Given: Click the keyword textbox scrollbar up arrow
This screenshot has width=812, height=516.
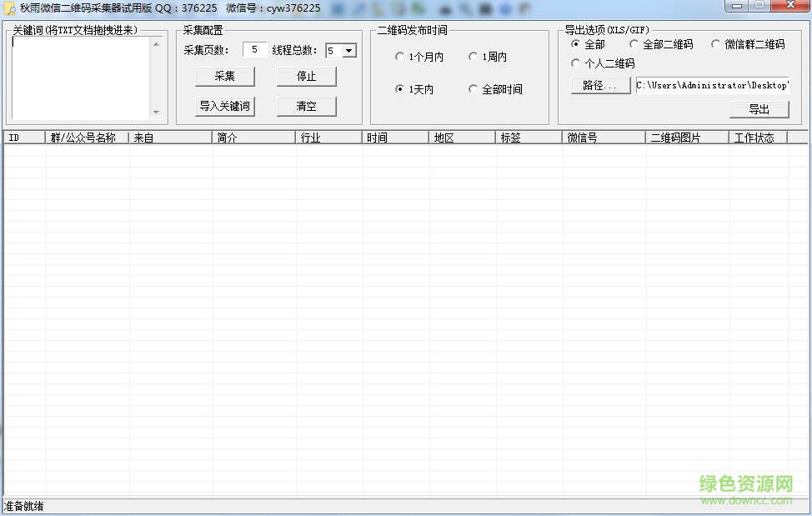Looking at the screenshot, I should [157, 44].
